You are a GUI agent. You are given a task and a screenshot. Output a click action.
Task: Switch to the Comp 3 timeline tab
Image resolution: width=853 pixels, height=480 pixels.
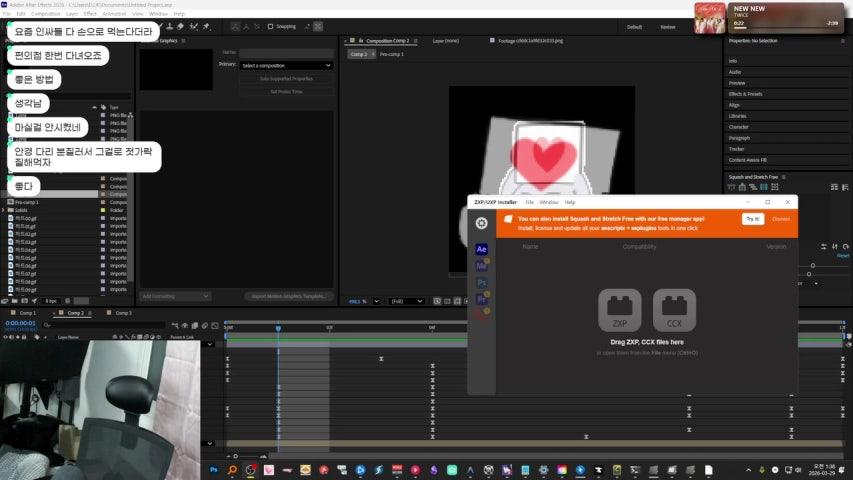coord(123,313)
